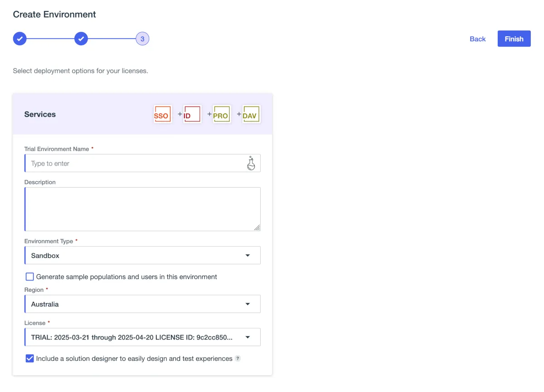Image resolution: width=544 pixels, height=392 pixels.
Task: Click the ID service icon
Action: (x=192, y=114)
